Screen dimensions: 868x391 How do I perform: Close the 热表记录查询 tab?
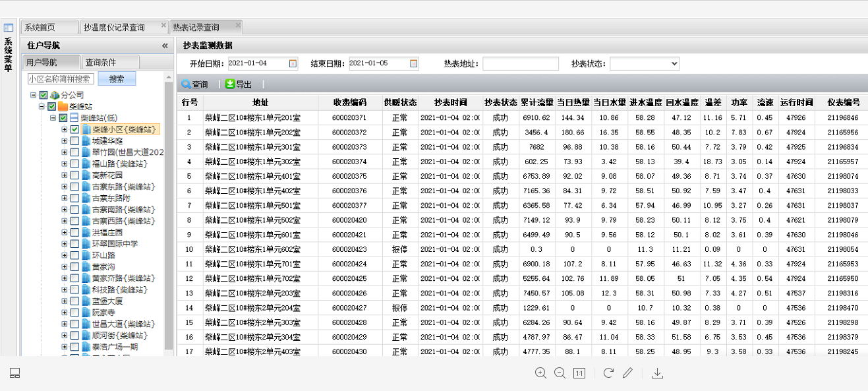point(238,26)
